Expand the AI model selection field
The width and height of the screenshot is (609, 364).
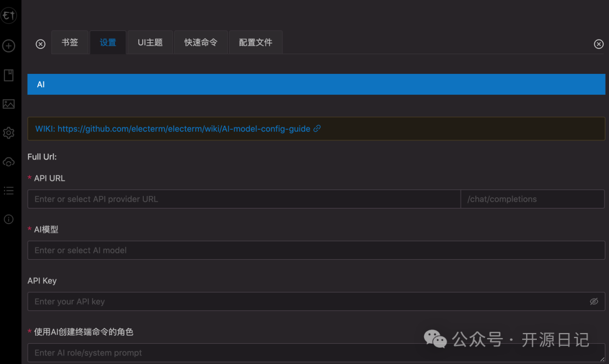click(316, 250)
